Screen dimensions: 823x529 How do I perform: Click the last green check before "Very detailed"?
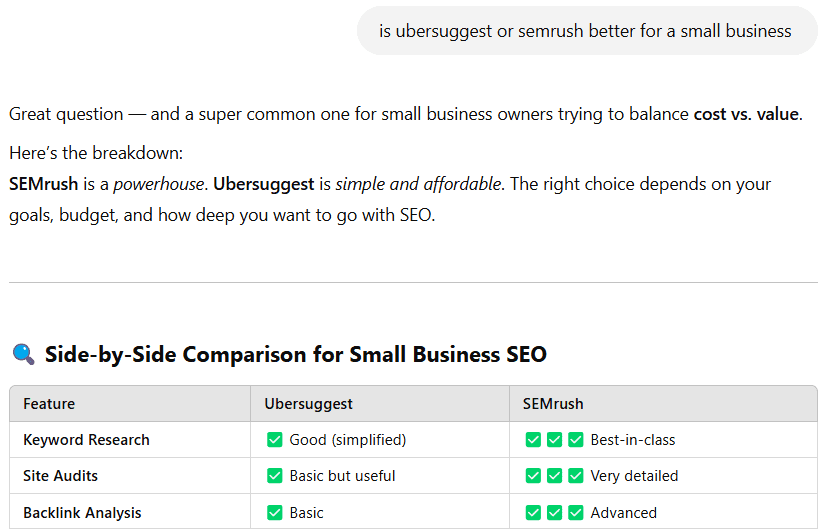(x=576, y=476)
